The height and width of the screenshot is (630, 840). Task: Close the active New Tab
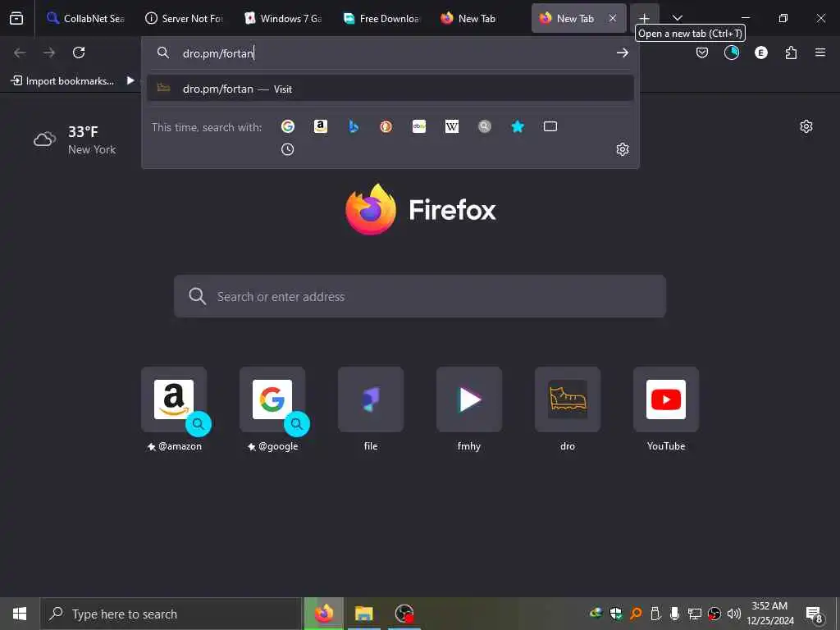point(612,18)
